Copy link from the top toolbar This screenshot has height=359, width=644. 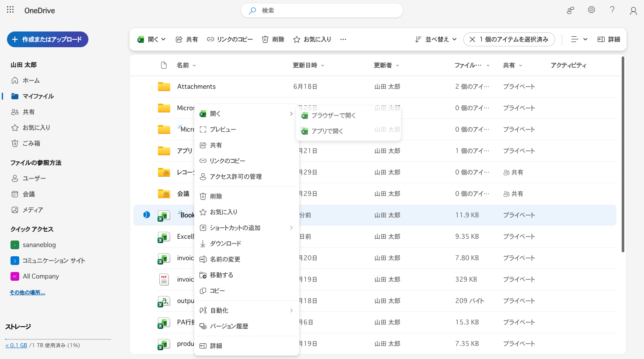pyautogui.click(x=230, y=39)
